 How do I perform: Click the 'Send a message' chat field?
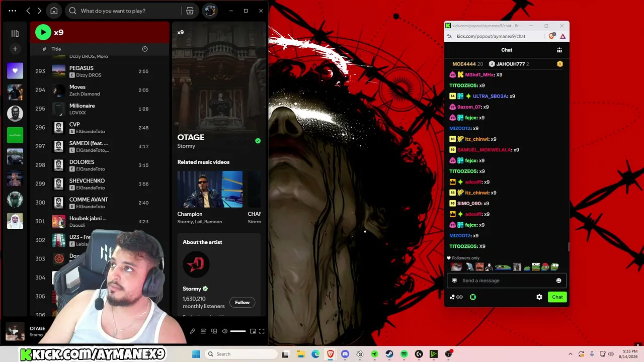click(507, 281)
